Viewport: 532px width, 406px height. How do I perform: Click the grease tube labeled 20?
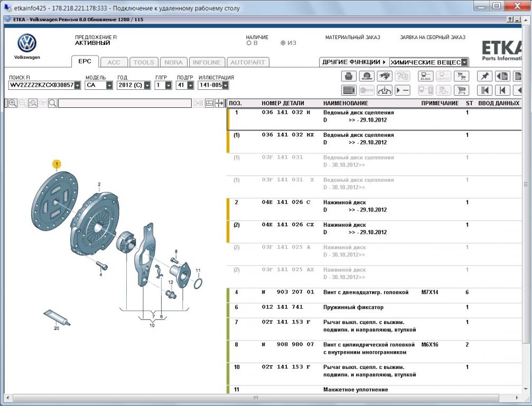pos(57,318)
